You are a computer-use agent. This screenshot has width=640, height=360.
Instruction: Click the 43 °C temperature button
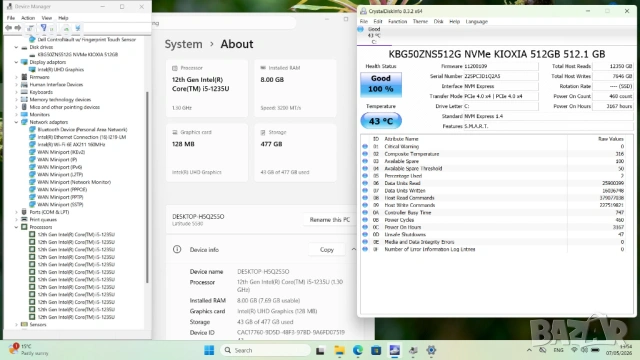(381, 121)
